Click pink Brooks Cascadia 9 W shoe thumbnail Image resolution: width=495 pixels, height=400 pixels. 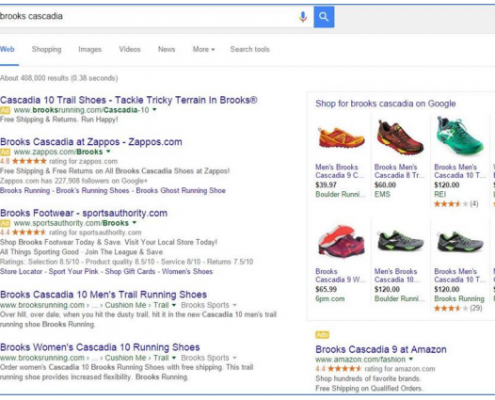pos(341,242)
